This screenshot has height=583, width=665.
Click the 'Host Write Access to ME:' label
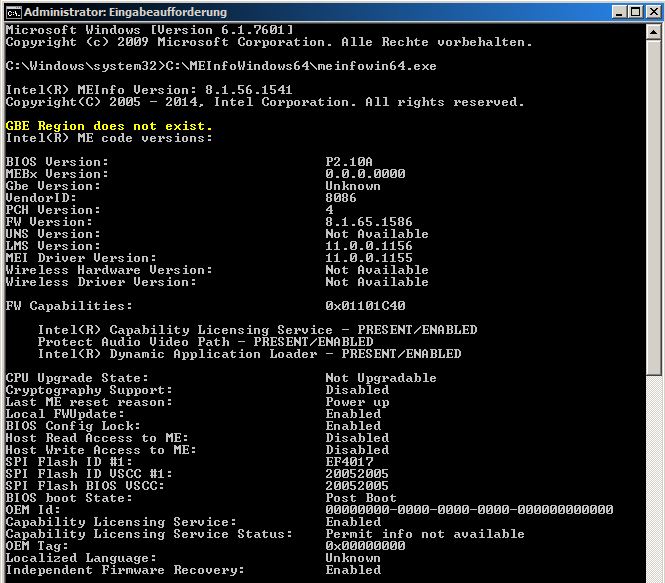point(101,450)
